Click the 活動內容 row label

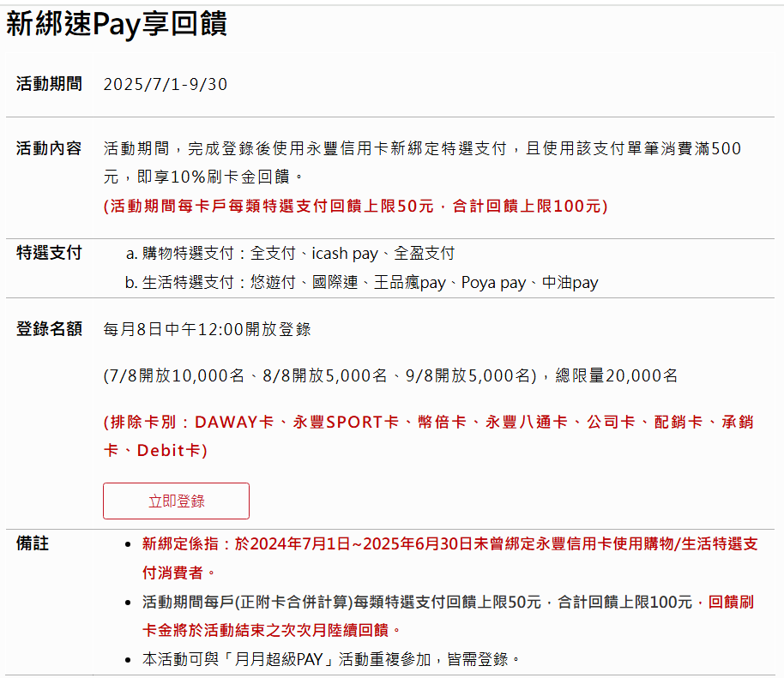[x=49, y=148]
